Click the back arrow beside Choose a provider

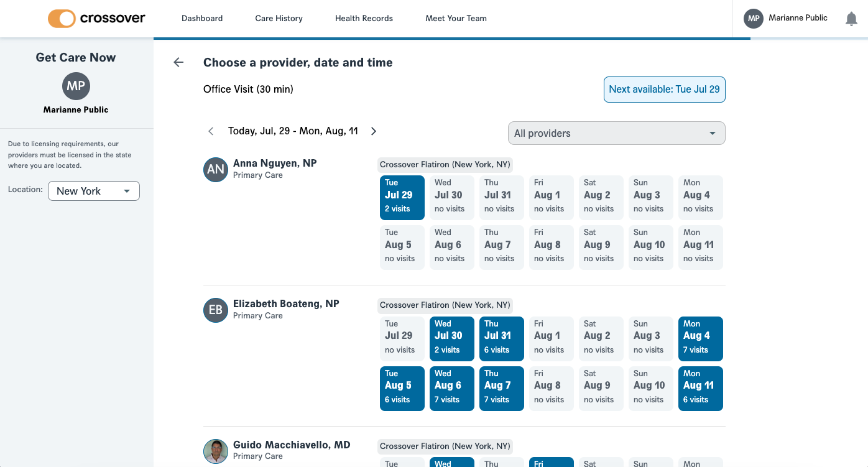[x=178, y=62]
